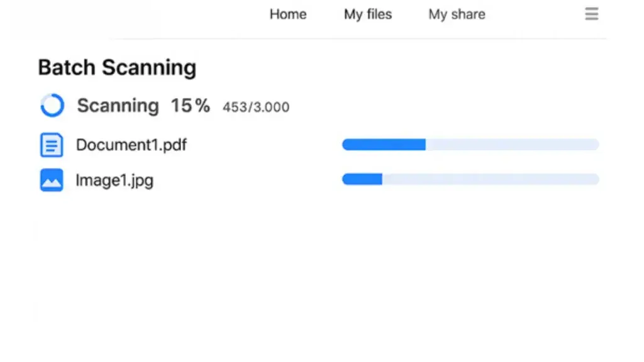Click the divider line under the navigation bar

point(358,38)
